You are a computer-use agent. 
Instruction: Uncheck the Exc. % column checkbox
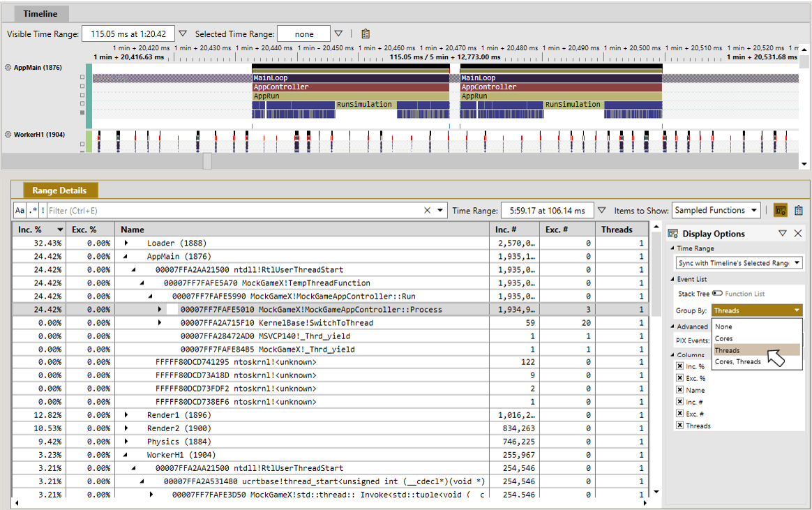pyautogui.click(x=680, y=378)
